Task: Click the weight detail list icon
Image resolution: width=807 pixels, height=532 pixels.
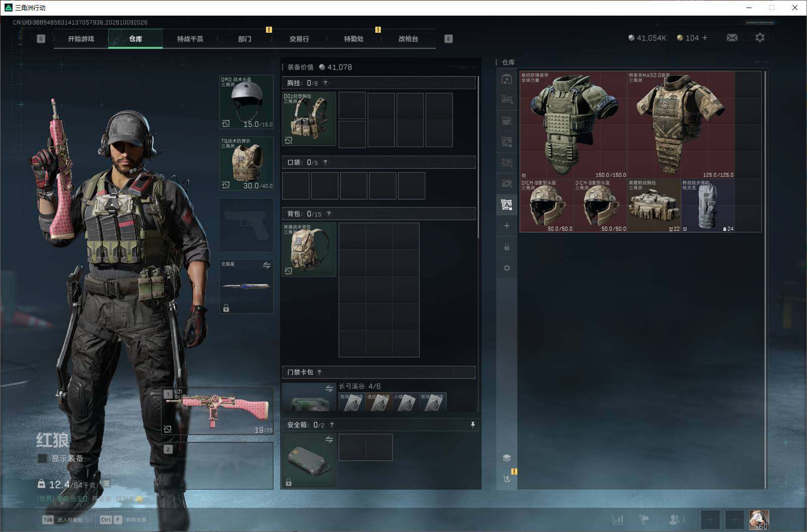Action: 106,484
